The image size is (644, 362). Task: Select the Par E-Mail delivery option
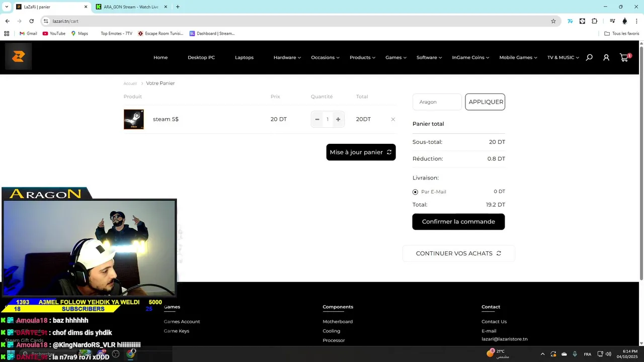pyautogui.click(x=415, y=192)
